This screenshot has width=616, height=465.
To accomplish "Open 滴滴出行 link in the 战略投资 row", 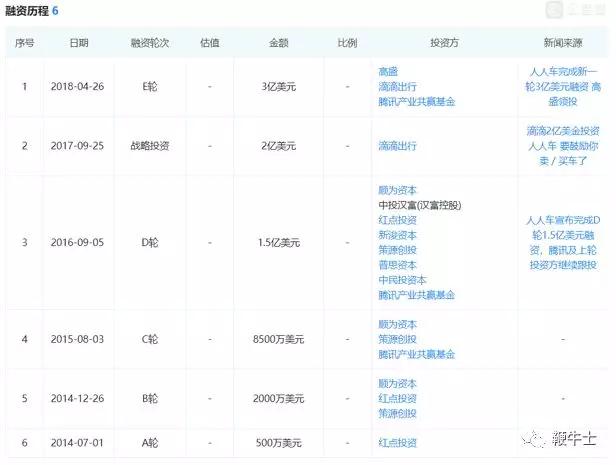I will pos(397,146).
